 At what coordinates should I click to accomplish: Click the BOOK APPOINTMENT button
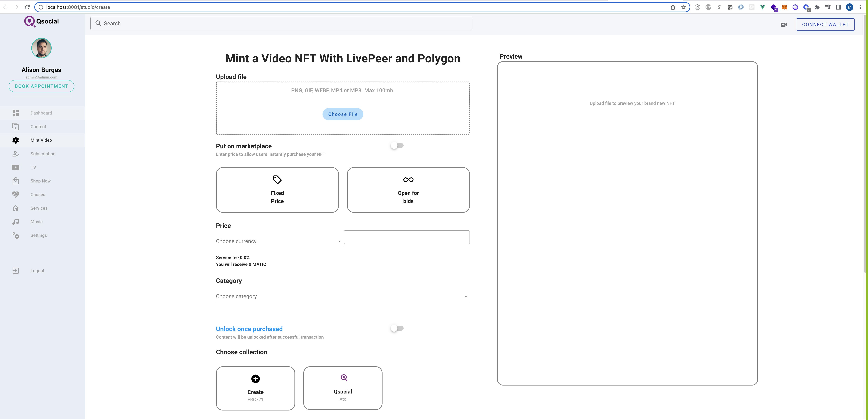pos(41,86)
